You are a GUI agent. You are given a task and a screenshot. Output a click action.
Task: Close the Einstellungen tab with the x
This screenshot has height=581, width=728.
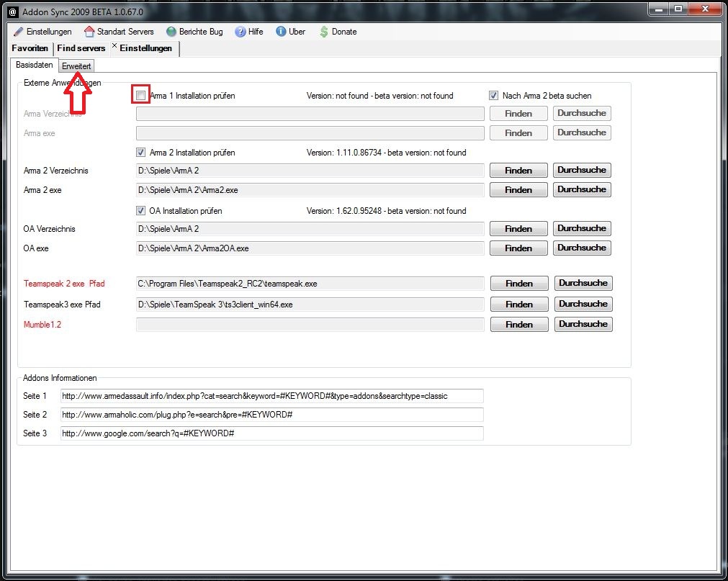(114, 46)
